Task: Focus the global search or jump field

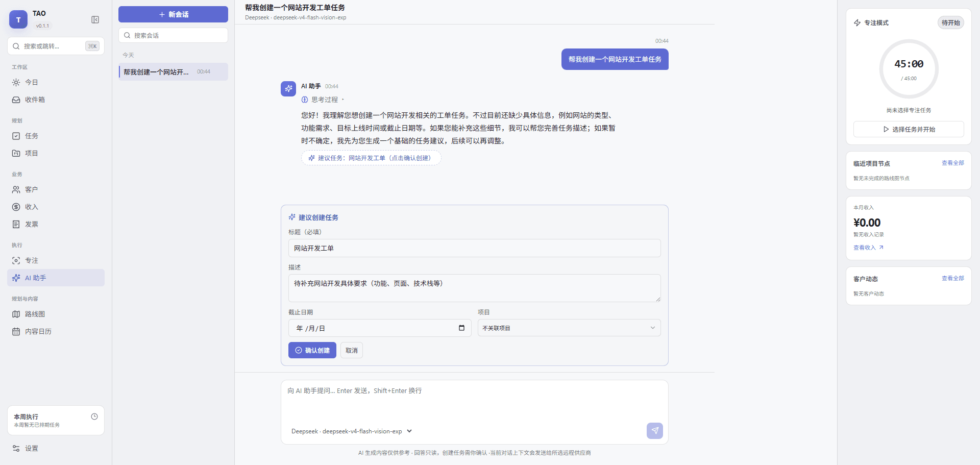Action: pyautogui.click(x=56, y=46)
